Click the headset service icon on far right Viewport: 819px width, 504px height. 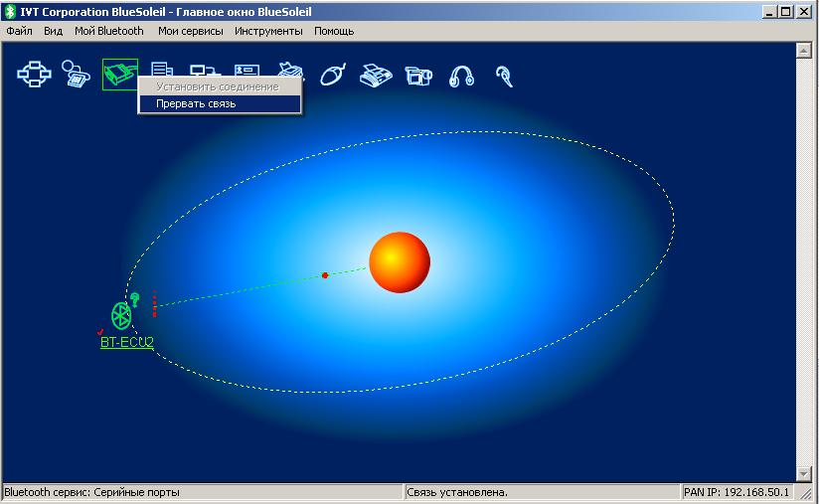[505, 75]
